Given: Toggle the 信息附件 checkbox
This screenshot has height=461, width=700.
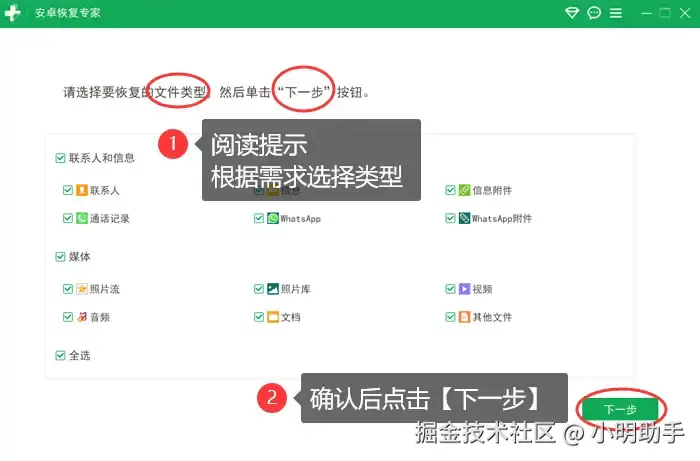Looking at the screenshot, I should [450, 190].
